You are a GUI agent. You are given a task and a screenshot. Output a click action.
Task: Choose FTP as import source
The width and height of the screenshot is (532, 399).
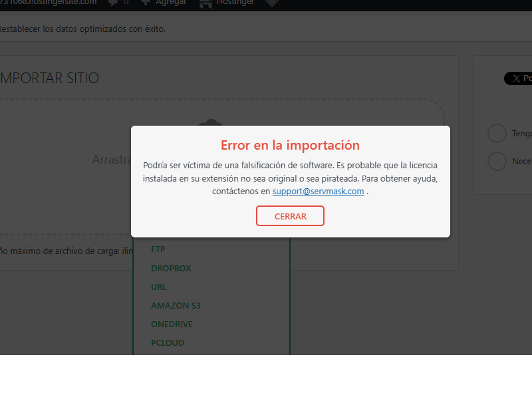[x=158, y=249]
